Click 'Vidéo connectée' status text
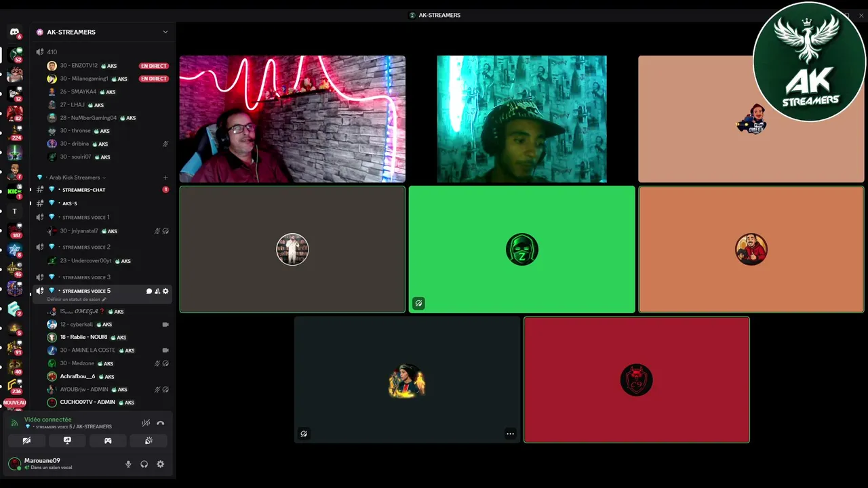868x488 pixels. pyautogui.click(x=48, y=420)
